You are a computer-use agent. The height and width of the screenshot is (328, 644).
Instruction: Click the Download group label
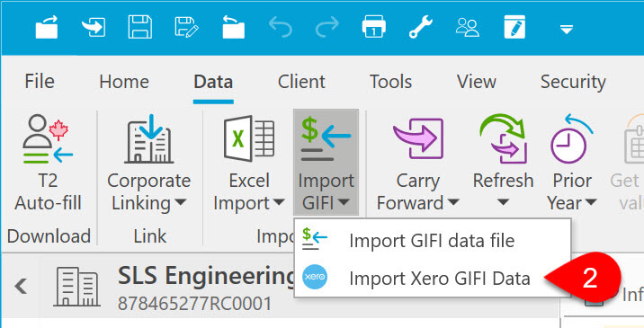(49, 236)
